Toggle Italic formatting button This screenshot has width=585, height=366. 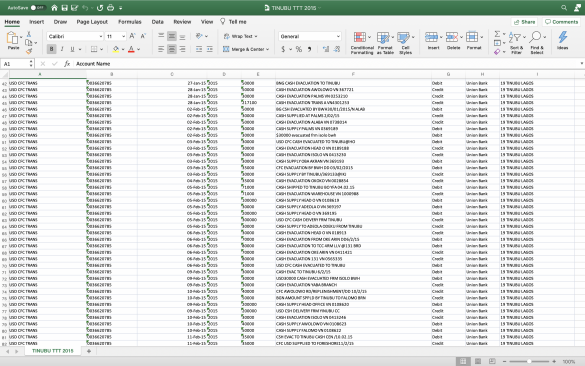tap(62, 49)
